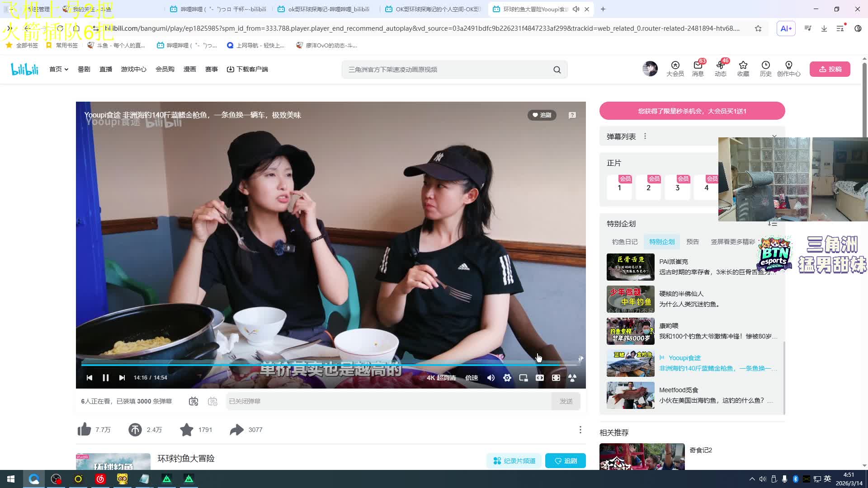Screen dimensions: 868x488
Task: Click the pink 投稿 upload button
Action: pyautogui.click(x=830, y=69)
